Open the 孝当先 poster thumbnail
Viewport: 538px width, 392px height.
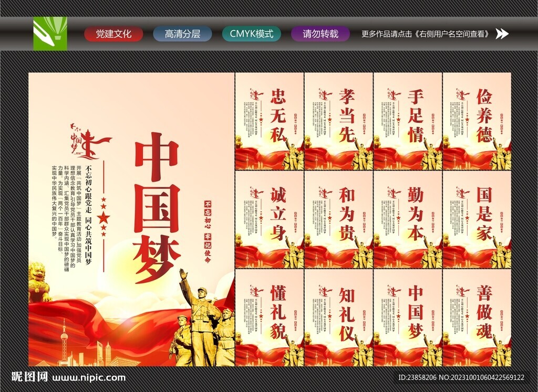[x=339, y=121]
